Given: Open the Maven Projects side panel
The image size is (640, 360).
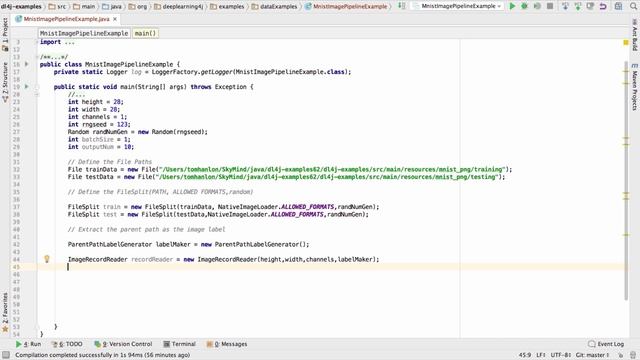Looking at the screenshot, I should tap(635, 87).
